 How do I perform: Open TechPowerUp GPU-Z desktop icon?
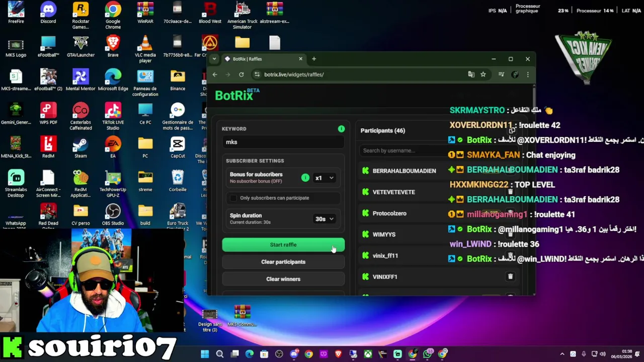point(113,184)
